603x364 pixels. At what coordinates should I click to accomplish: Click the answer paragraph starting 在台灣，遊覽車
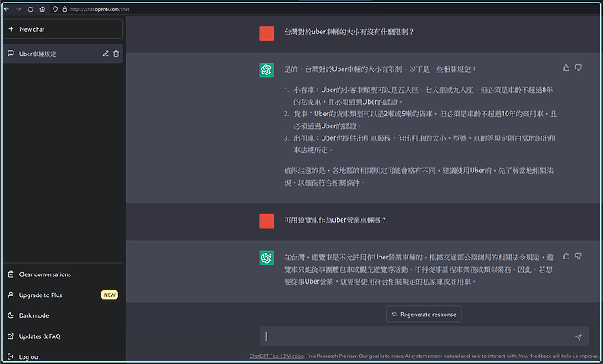[x=420, y=269]
